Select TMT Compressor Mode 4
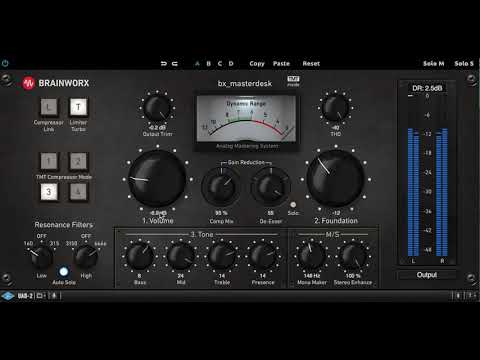The height and width of the screenshot is (360, 480). pos(78,192)
